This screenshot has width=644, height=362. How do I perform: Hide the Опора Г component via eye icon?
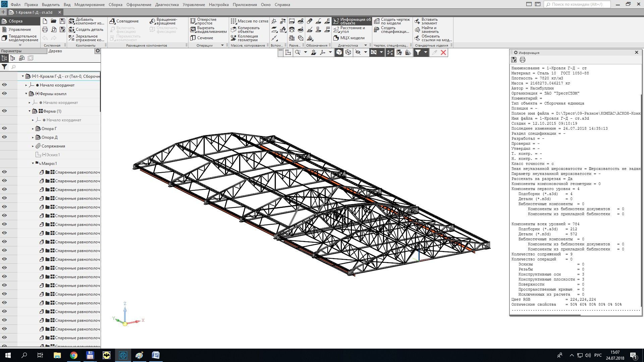point(4,128)
